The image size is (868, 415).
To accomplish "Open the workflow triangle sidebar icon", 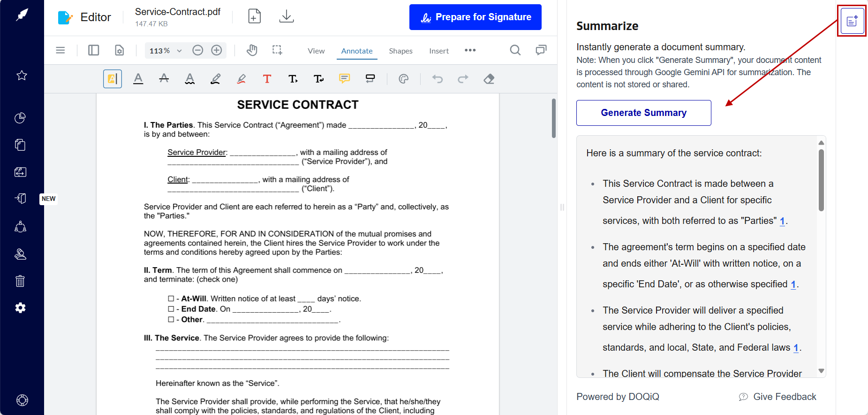I will 20,227.
